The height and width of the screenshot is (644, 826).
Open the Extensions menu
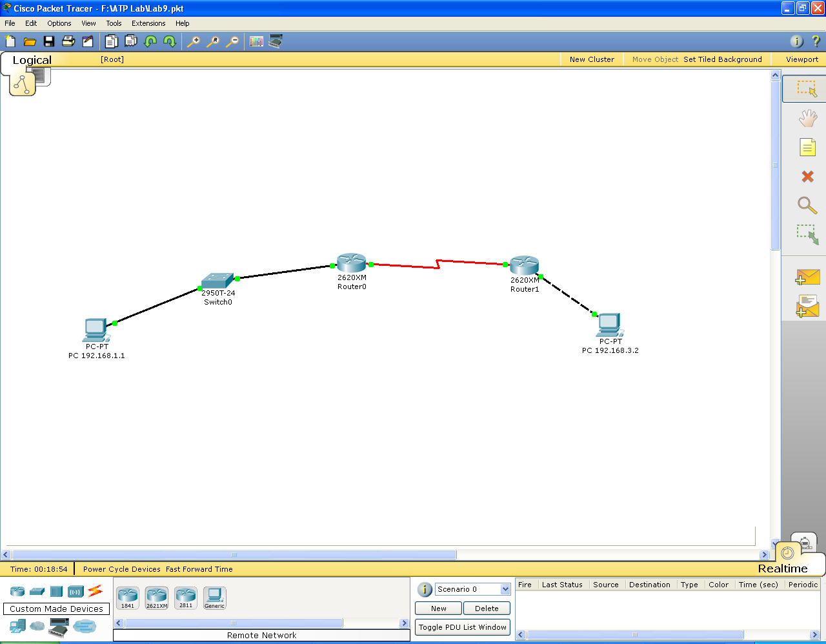tap(148, 23)
